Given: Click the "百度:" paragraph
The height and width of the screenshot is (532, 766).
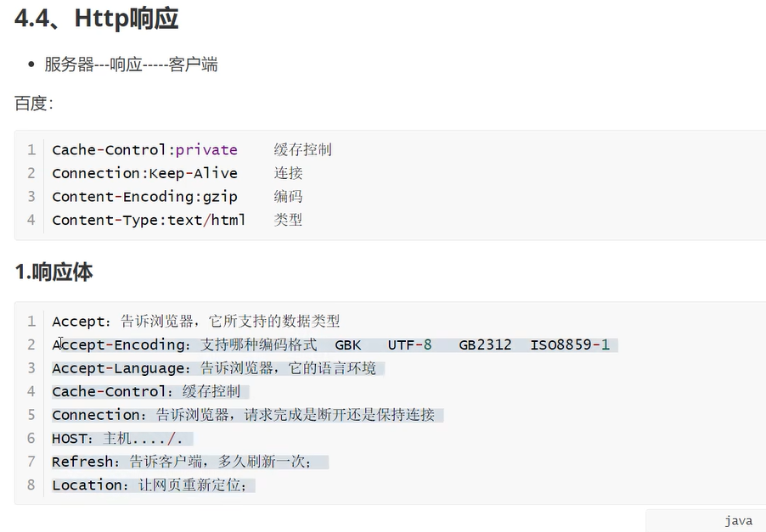Looking at the screenshot, I should pyautogui.click(x=34, y=104).
